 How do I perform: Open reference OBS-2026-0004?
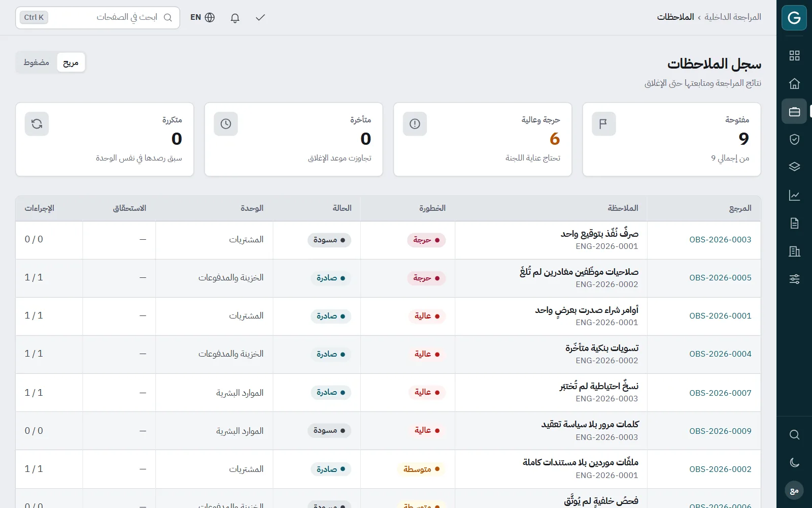coord(720,354)
